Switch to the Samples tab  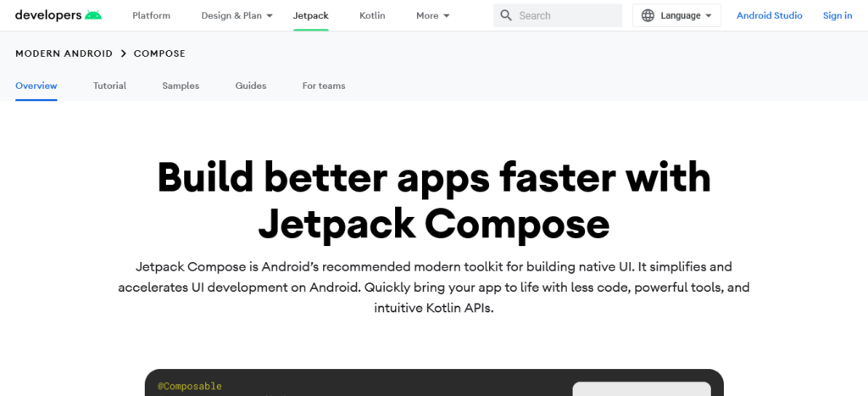[181, 86]
